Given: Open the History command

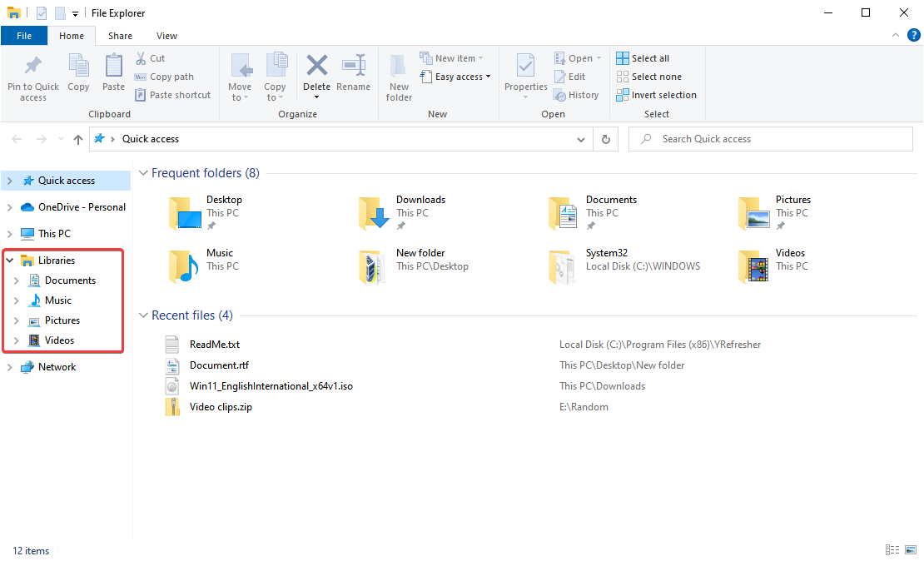Looking at the screenshot, I should [576, 95].
